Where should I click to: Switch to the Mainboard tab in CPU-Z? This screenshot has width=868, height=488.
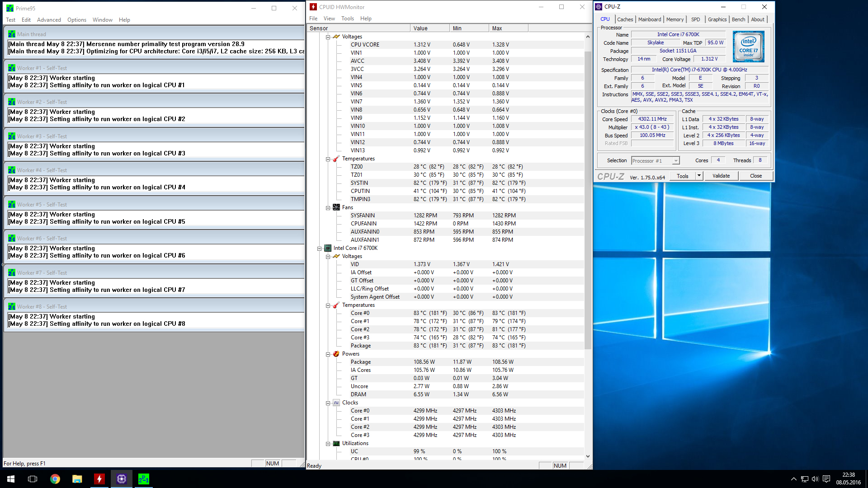point(650,19)
